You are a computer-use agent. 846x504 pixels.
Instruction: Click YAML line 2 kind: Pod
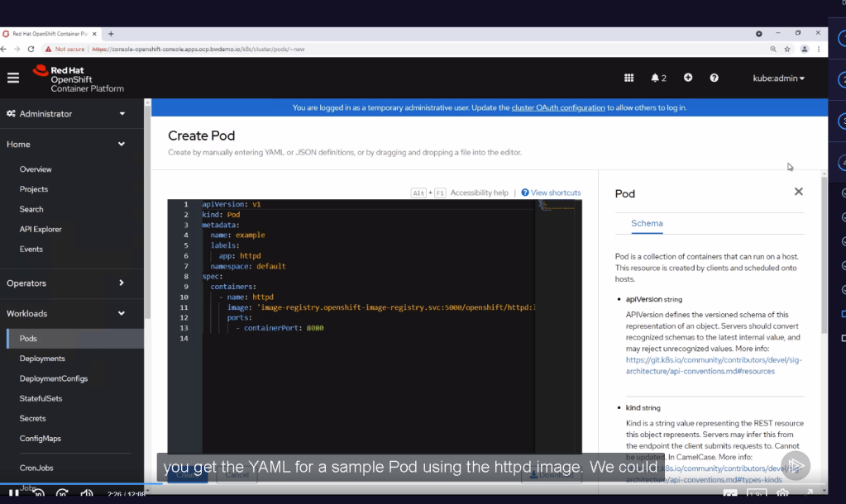(221, 215)
